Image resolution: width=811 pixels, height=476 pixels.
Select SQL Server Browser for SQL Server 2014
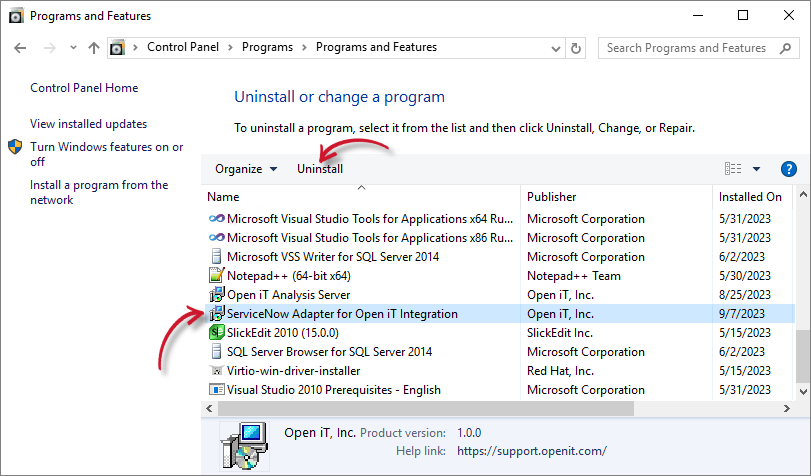point(329,352)
